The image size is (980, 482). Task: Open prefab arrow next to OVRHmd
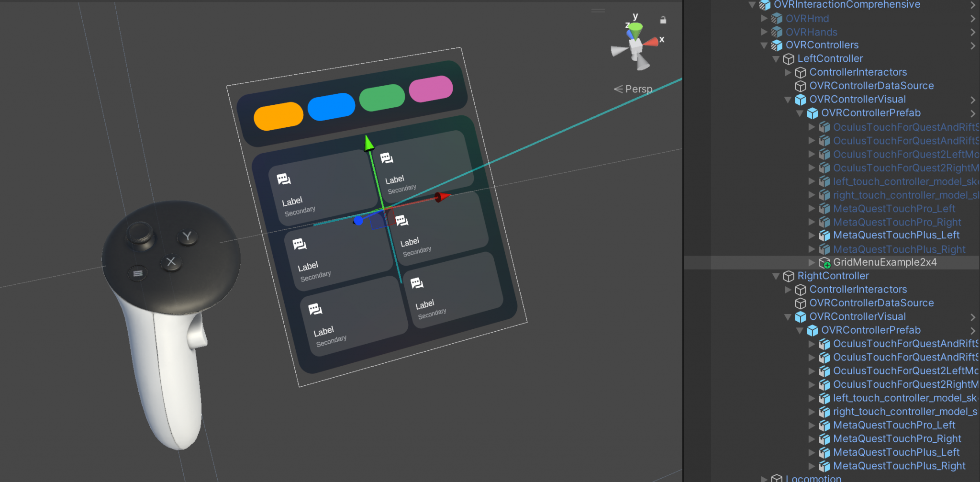click(973, 19)
